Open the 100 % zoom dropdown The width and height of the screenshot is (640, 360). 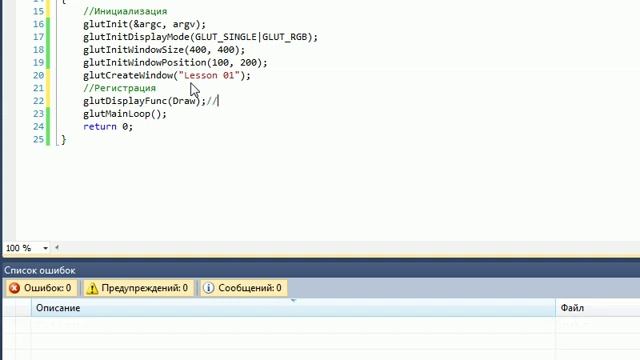45,248
